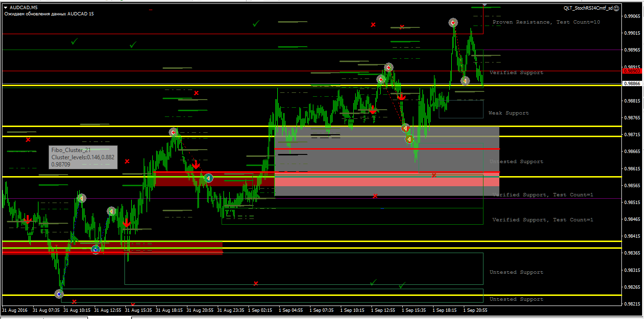Click the 0.99015 price scale label
The height and width of the screenshot is (319, 644).
(632, 33)
